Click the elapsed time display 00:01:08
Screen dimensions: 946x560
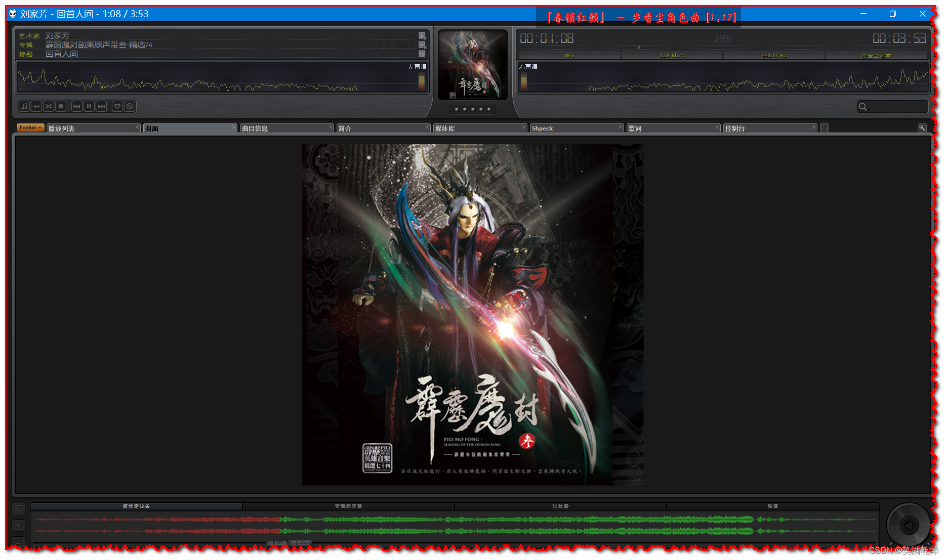547,38
